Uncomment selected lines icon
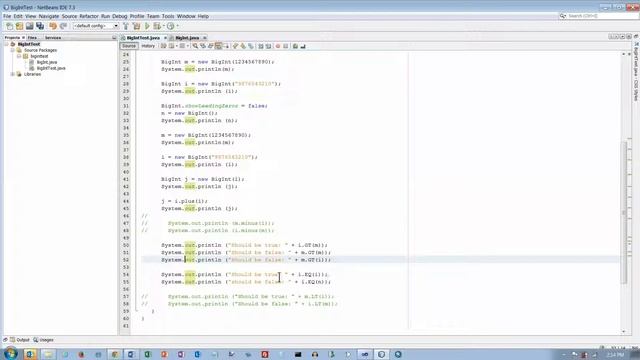This screenshot has height=360, width=640. [303, 46]
